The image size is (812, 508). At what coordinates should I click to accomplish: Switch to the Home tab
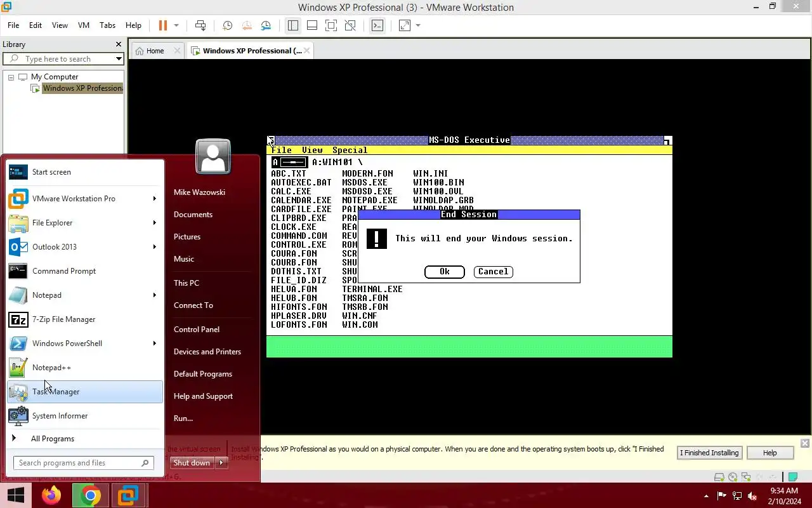155,51
